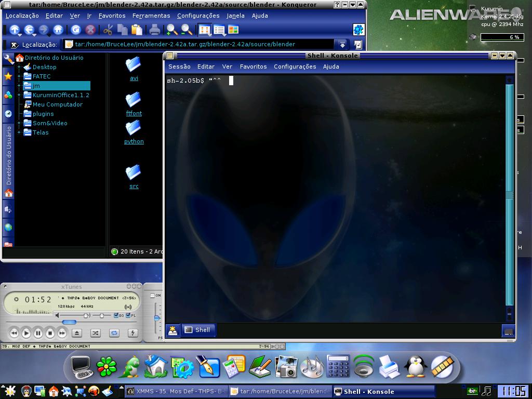532x399 pixels.
Task: Launch the calculator from the dock
Action: (x=338, y=366)
